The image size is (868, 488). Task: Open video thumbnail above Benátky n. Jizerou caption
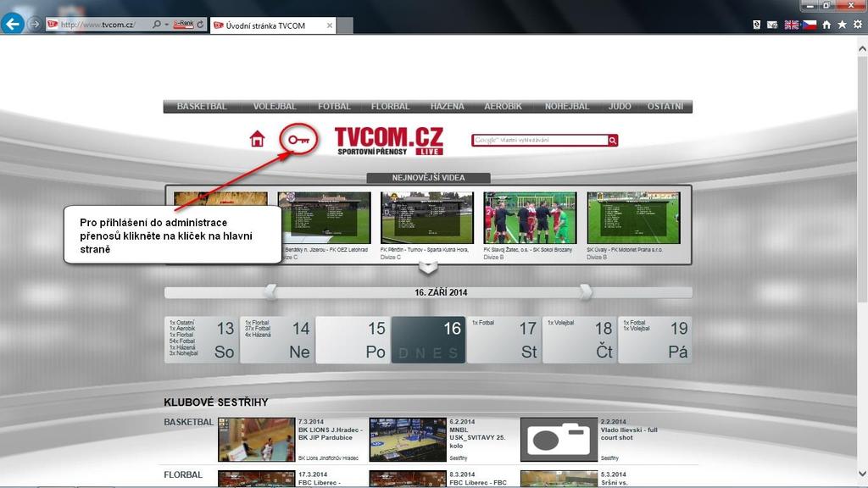tap(325, 218)
